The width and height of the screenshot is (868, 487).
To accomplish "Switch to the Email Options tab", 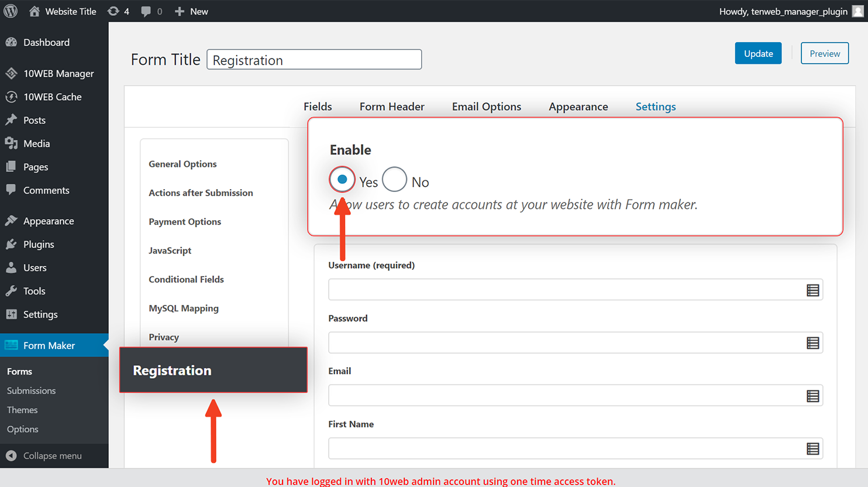I will coord(487,107).
